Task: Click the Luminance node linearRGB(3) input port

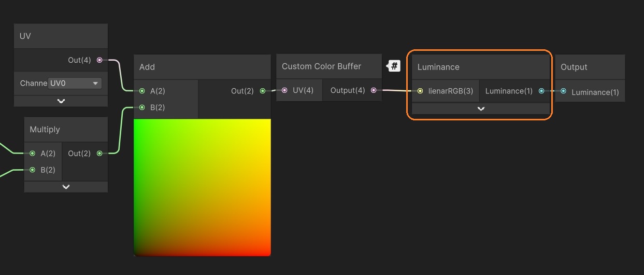Action: click(420, 91)
